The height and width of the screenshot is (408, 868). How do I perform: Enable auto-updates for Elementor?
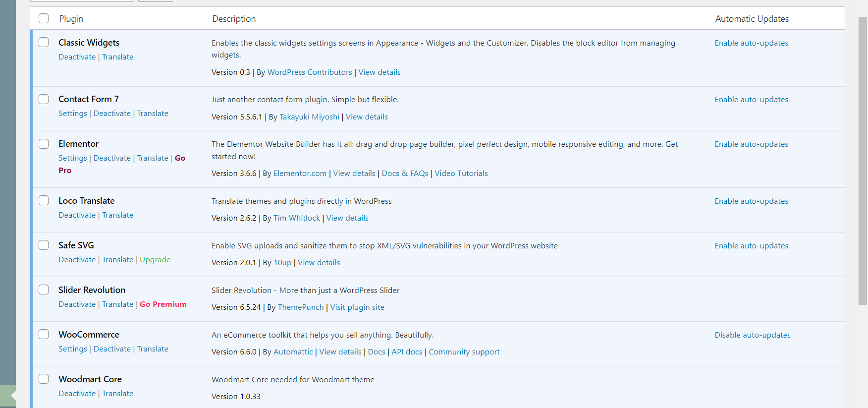click(x=751, y=144)
